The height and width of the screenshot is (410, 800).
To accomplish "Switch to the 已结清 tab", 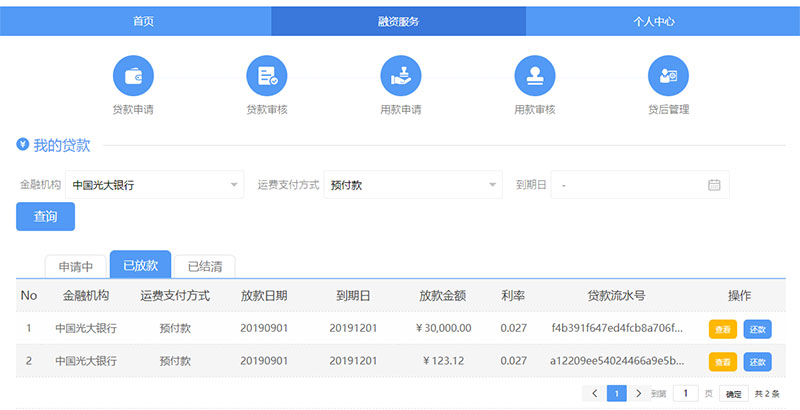I will pyautogui.click(x=205, y=266).
